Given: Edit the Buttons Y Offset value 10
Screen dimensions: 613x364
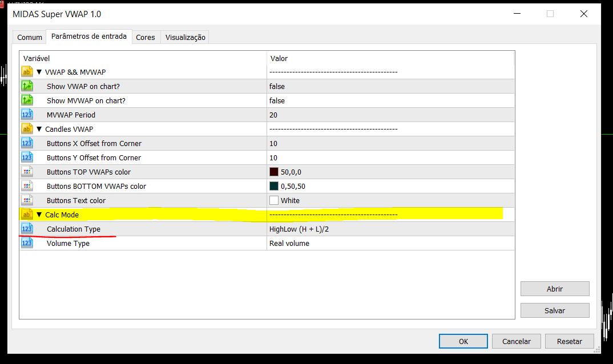Looking at the screenshot, I should pyautogui.click(x=273, y=157).
